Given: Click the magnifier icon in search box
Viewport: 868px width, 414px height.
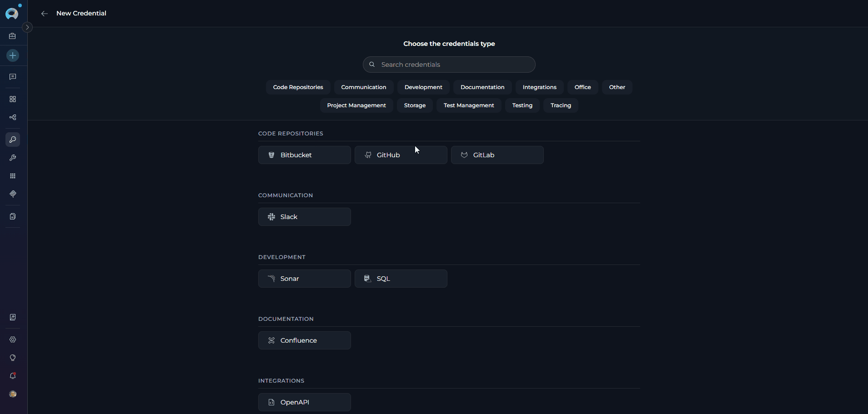Looking at the screenshot, I should [x=372, y=65].
